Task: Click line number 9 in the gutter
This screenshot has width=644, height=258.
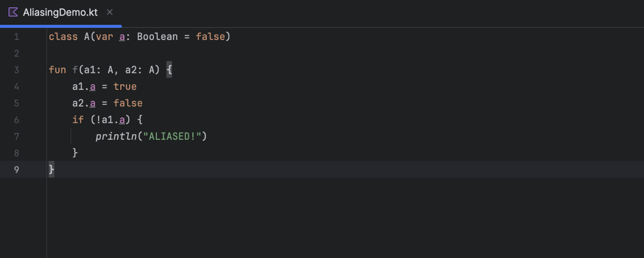Action: pyautogui.click(x=16, y=169)
